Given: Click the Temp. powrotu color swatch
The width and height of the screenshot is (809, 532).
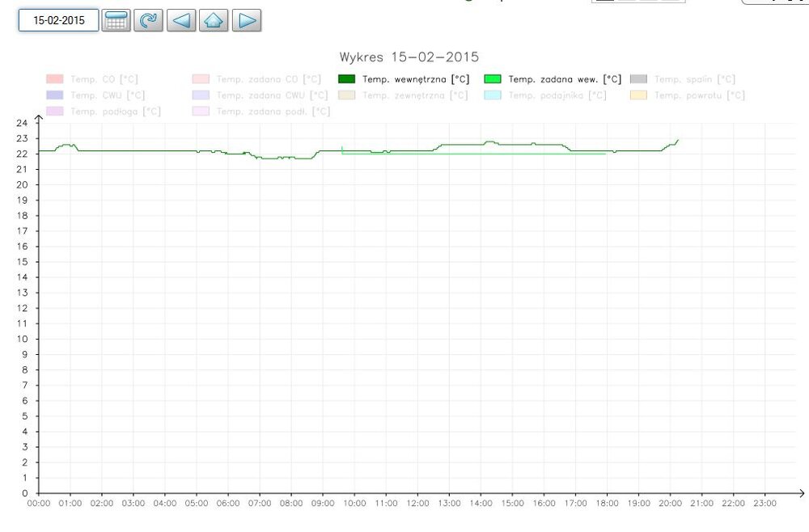Looking at the screenshot, I should [638, 95].
